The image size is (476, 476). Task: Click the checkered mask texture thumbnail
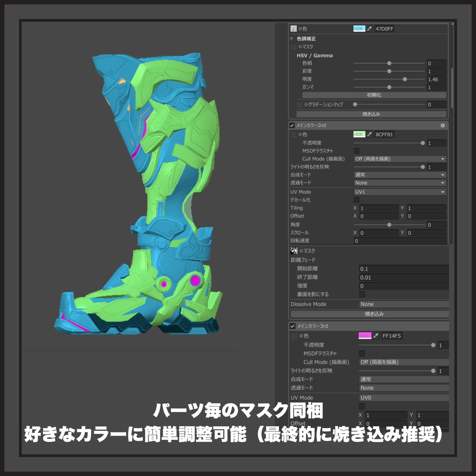[x=293, y=251]
